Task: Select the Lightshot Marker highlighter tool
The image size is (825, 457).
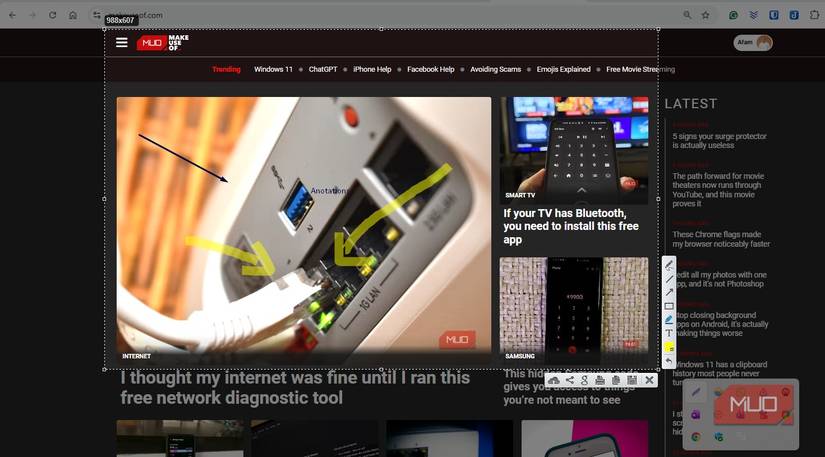Action: click(x=669, y=319)
